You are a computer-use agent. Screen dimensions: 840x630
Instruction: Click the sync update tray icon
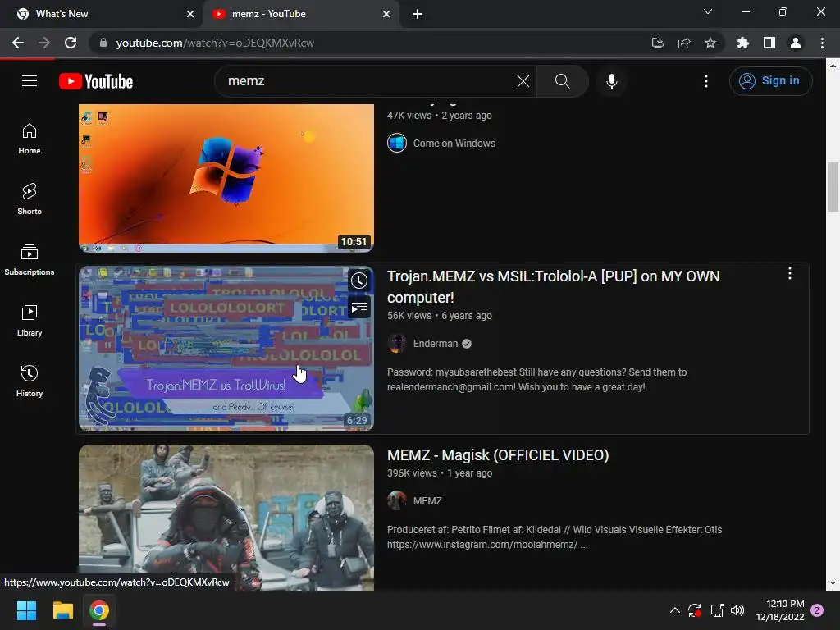coord(695,610)
